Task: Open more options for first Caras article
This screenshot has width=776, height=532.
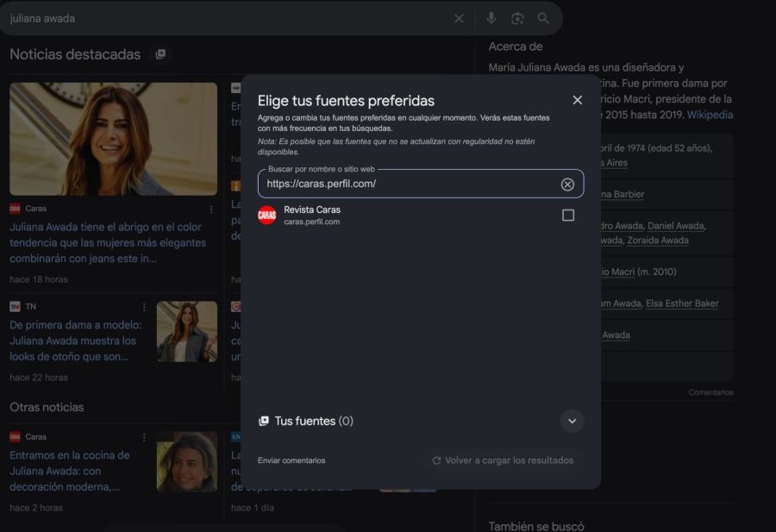Action: (x=211, y=209)
